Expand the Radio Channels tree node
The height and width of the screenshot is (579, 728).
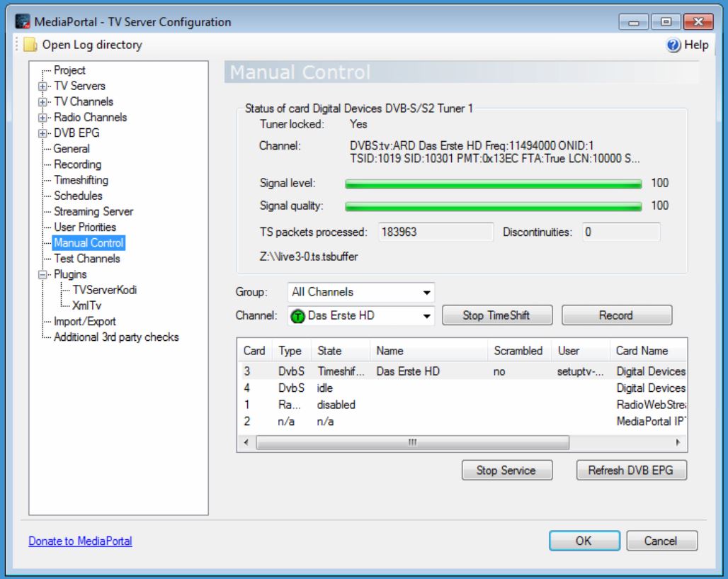[x=42, y=118]
